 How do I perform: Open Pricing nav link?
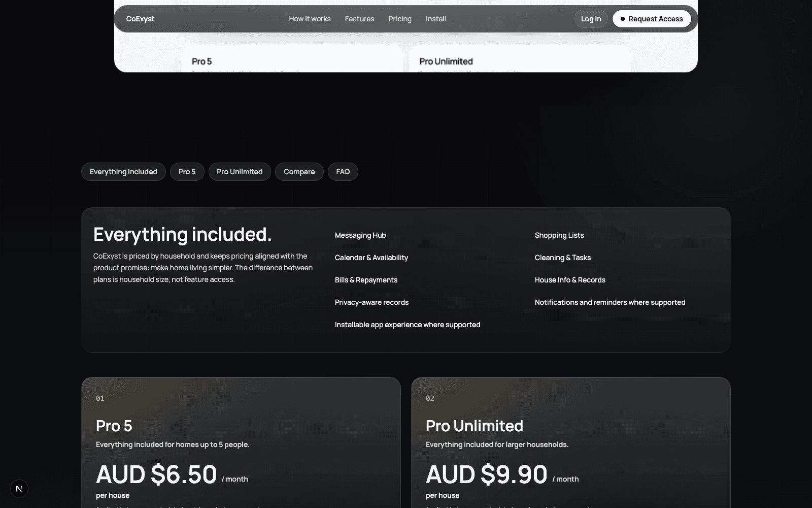(x=400, y=19)
